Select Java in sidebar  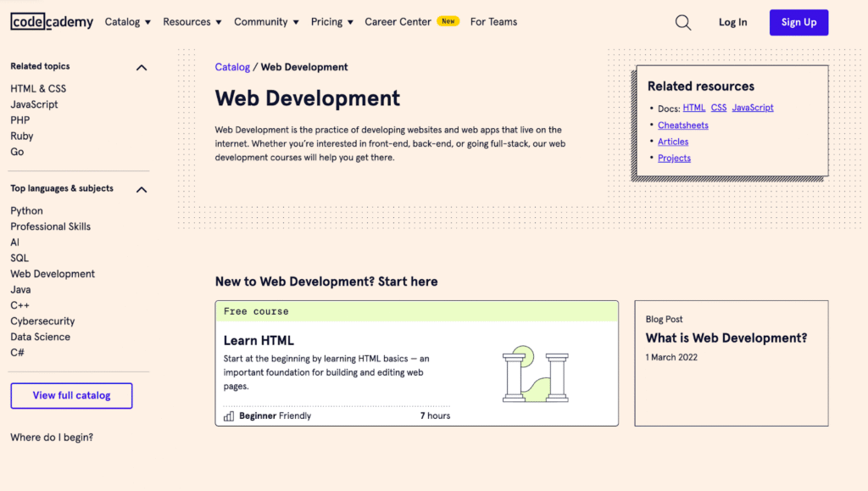pyautogui.click(x=20, y=289)
